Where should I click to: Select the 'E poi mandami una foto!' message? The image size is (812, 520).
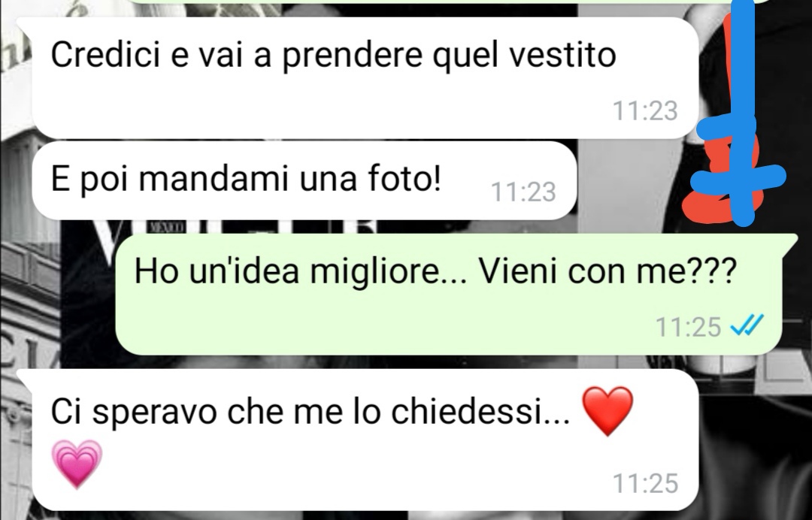pos(304,180)
